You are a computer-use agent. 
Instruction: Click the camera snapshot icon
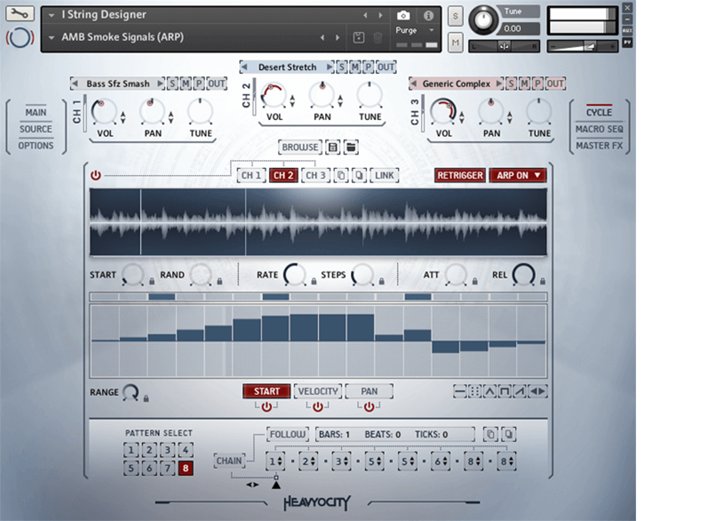click(x=403, y=15)
